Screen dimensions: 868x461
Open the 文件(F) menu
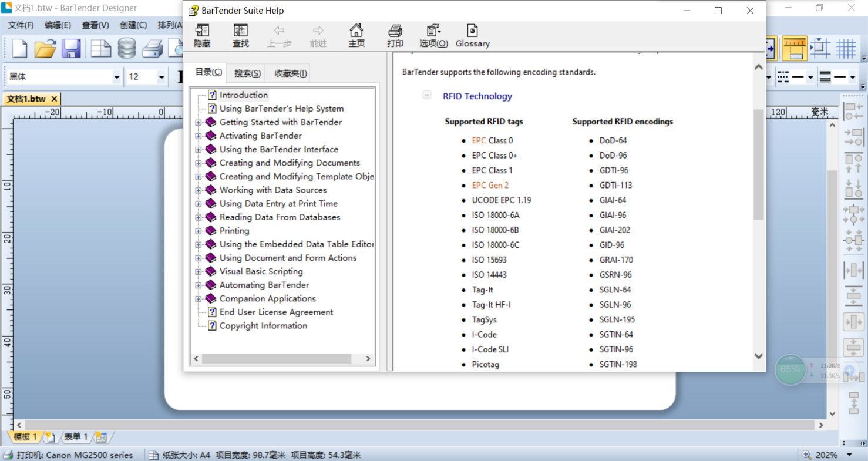[21, 25]
